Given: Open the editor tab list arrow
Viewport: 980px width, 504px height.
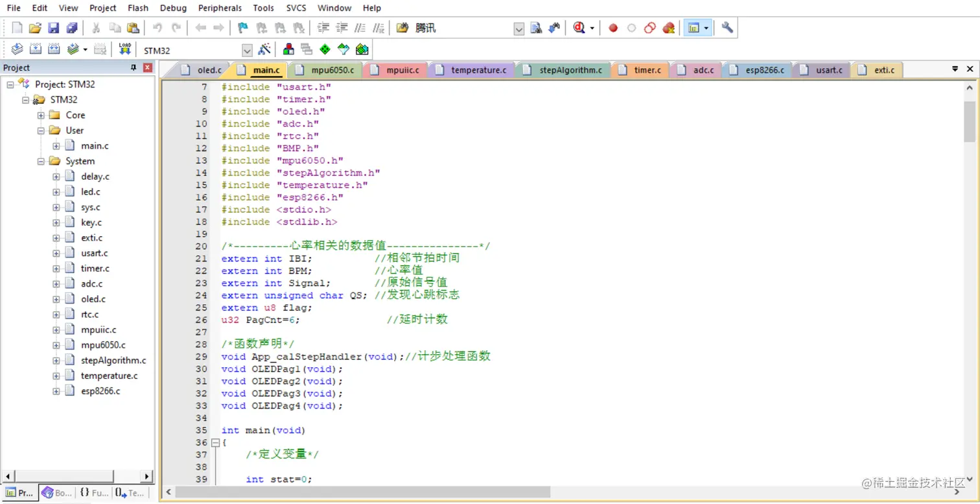Looking at the screenshot, I should 955,69.
